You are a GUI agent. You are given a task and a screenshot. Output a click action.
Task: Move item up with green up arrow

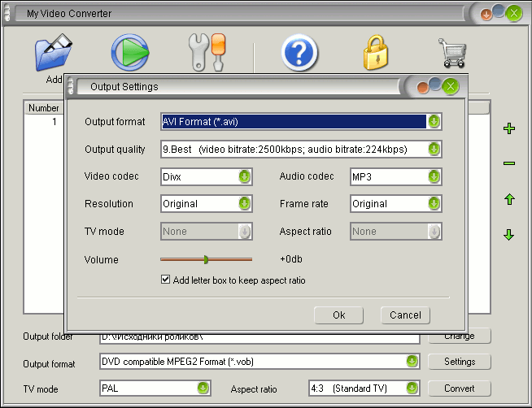pyautogui.click(x=509, y=199)
